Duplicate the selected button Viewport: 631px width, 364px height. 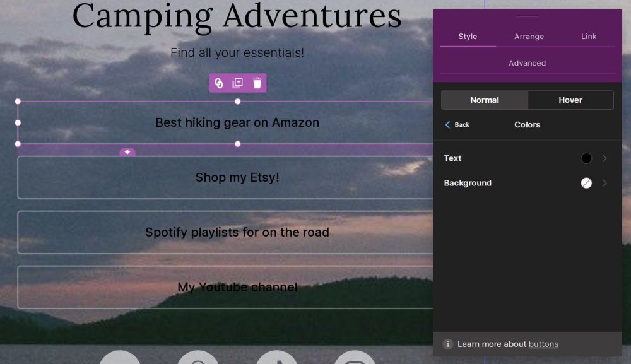coord(237,83)
